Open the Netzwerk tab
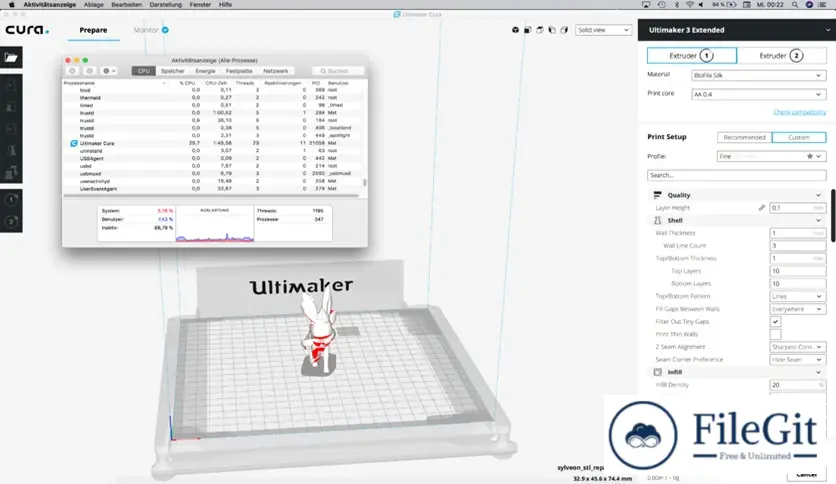836x484 pixels. 276,71
